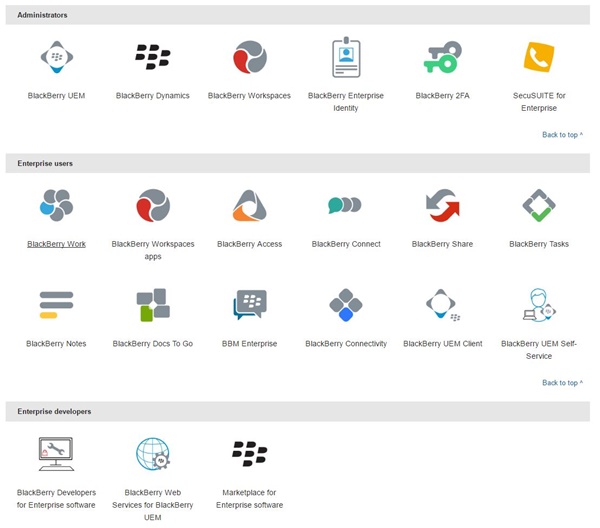Click the BlackBerry Enterprise Identity badge icon
The height and width of the screenshot is (528, 600).
pos(346,58)
